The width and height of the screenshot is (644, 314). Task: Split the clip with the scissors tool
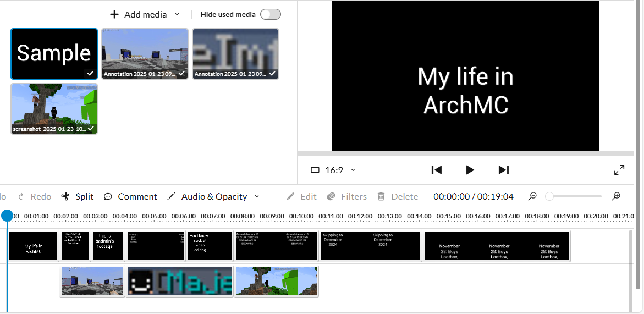tap(77, 197)
